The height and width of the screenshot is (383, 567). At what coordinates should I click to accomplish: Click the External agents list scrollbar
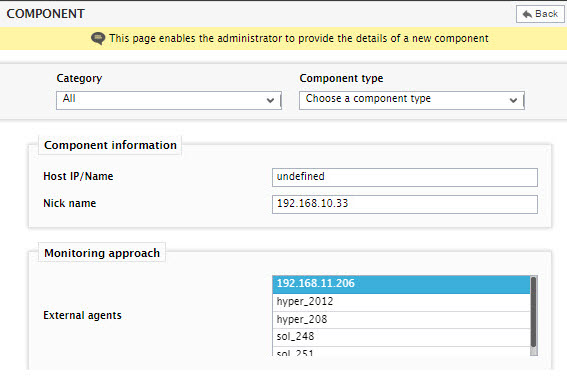pyautogui.click(x=533, y=316)
